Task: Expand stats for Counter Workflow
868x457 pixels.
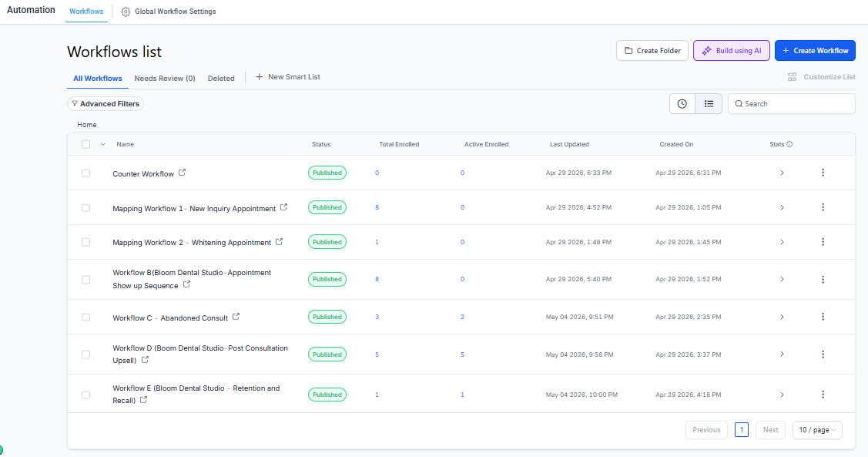Action: (x=782, y=173)
